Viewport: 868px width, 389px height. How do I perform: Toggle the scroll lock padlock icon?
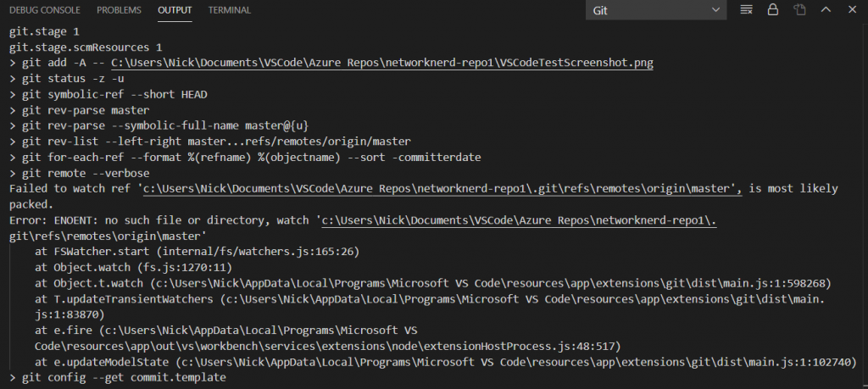(773, 10)
